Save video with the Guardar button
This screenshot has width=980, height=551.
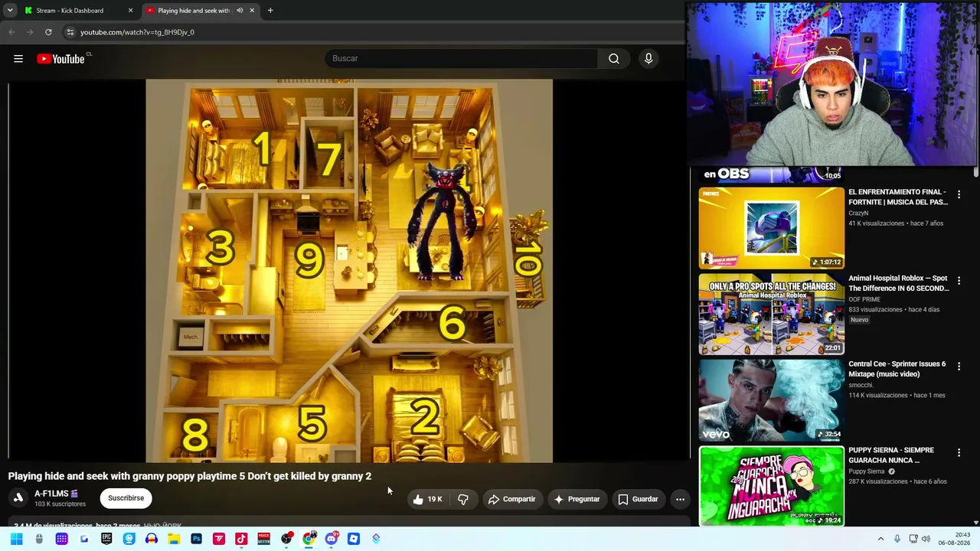click(x=638, y=499)
